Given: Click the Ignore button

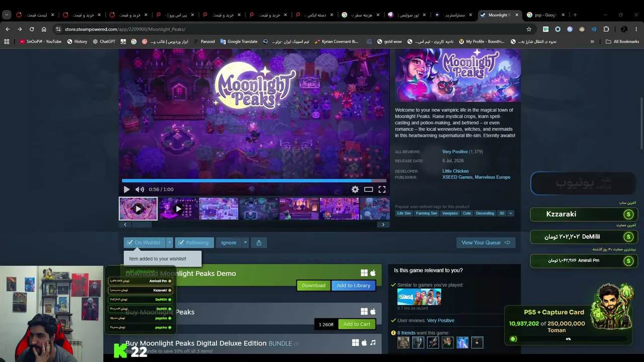Looking at the screenshot, I should [x=228, y=242].
